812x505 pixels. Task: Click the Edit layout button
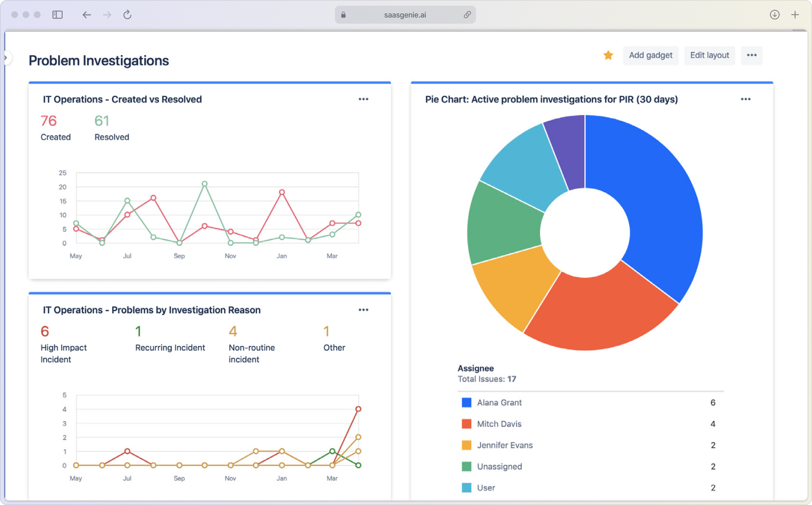click(709, 55)
